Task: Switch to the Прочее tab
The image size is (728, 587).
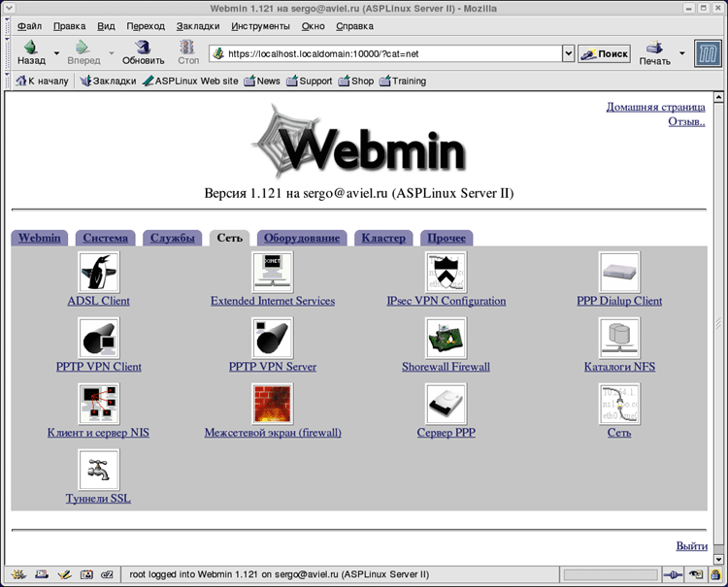Action: [447, 238]
